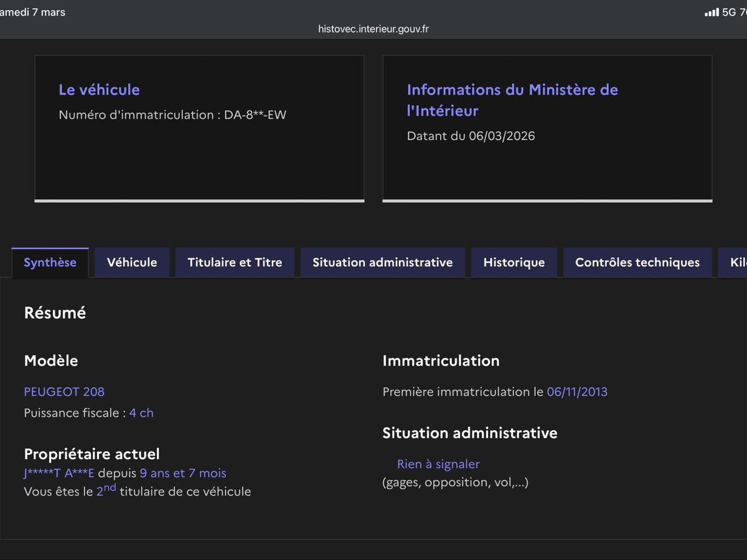This screenshot has height=560, width=747.
Task: Go to the Historique tab
Action: (514, 263)
